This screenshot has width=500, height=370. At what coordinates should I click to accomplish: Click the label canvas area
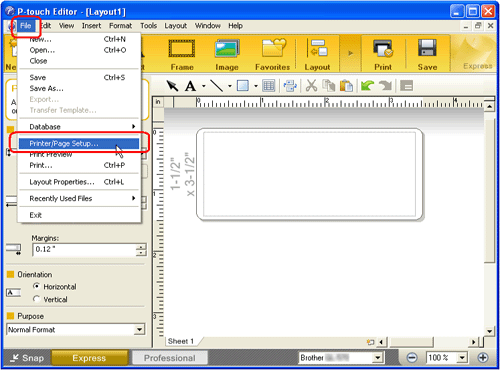tap(310, 174)
